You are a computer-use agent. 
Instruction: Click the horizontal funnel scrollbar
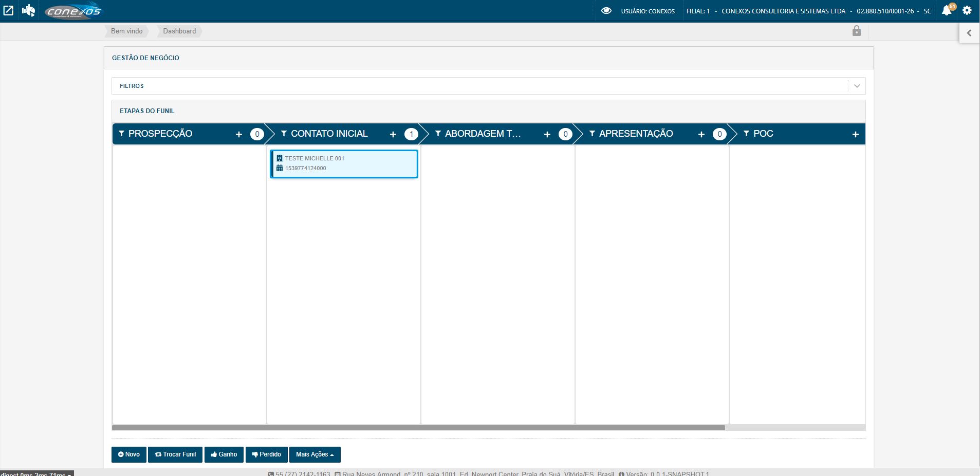tap(418, 428)
